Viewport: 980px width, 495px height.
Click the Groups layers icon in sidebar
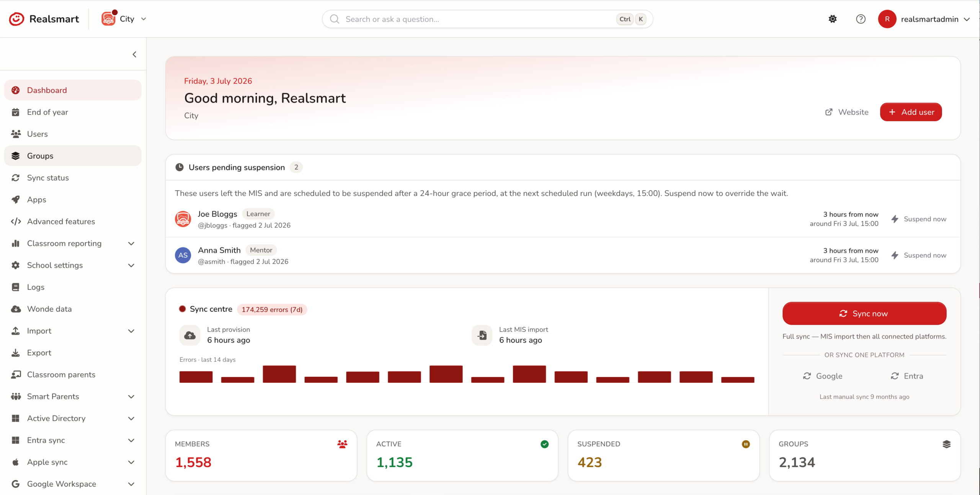[x=16, y=155]
